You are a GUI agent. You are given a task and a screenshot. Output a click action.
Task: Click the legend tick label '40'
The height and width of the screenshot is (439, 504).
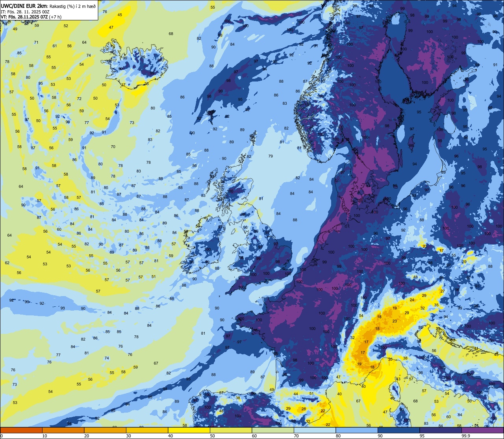coord(170,436)
